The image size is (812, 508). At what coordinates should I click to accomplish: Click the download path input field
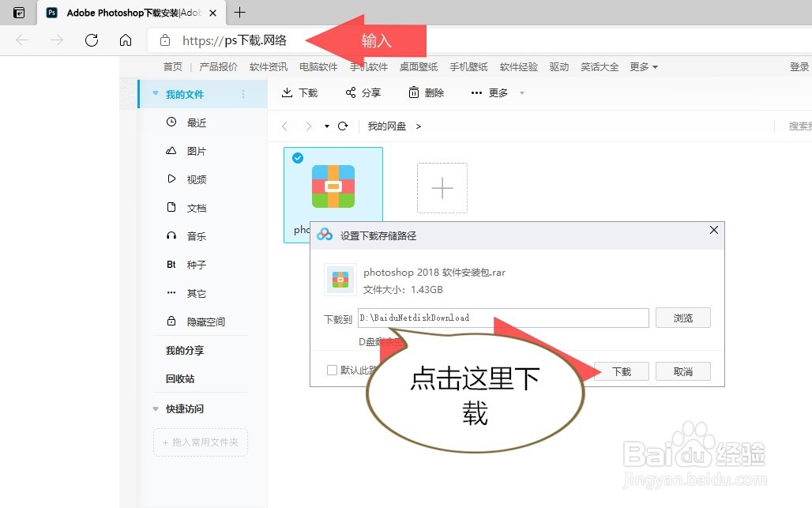[504, 318]
